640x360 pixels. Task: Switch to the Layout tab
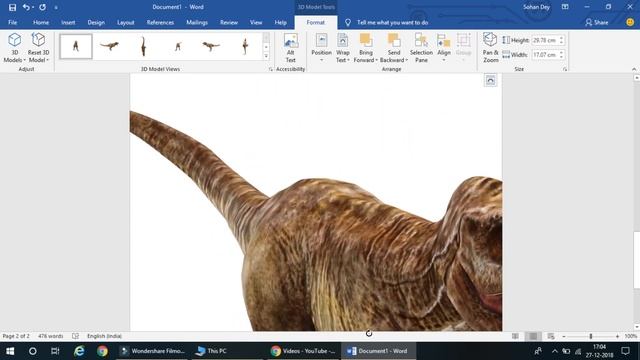click(126, 22)
